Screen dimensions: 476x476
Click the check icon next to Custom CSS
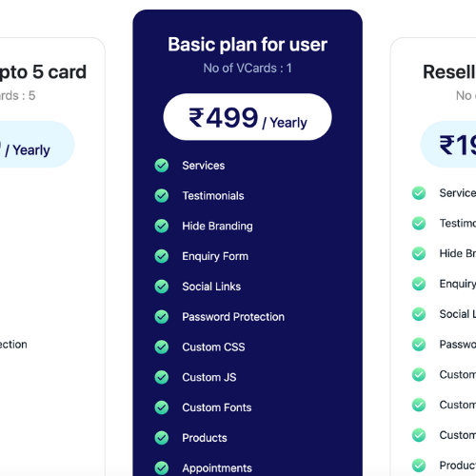coord(162,347)
